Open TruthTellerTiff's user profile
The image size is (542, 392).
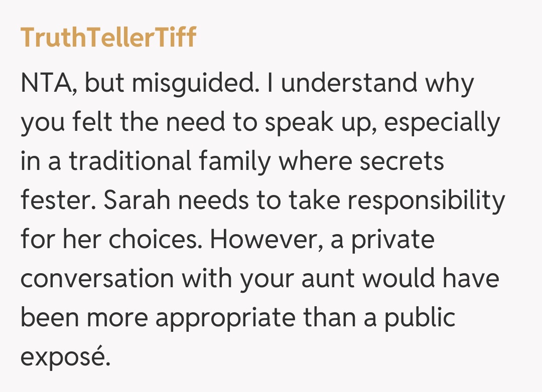pos(108,37)
